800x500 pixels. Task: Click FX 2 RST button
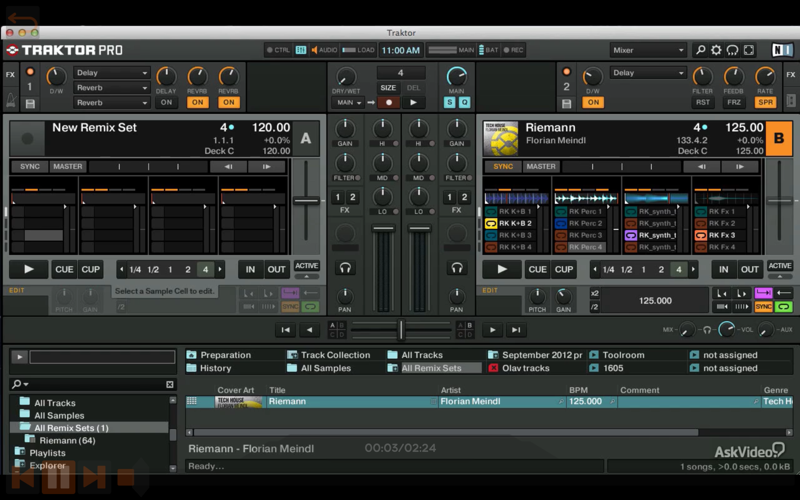click(x=703, y=103)
